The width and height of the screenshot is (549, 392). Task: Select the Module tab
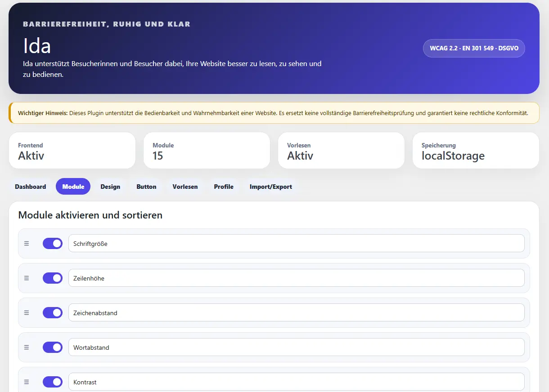[x=73, y=187]
